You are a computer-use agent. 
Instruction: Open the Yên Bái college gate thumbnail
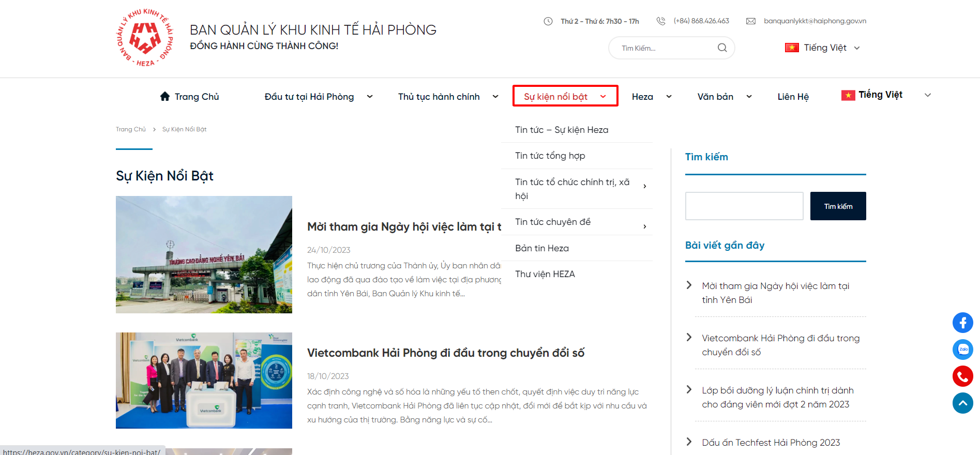(204, 254)
